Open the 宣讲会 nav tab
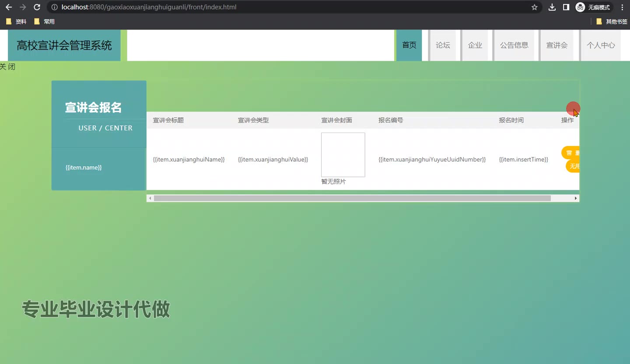 557,45
